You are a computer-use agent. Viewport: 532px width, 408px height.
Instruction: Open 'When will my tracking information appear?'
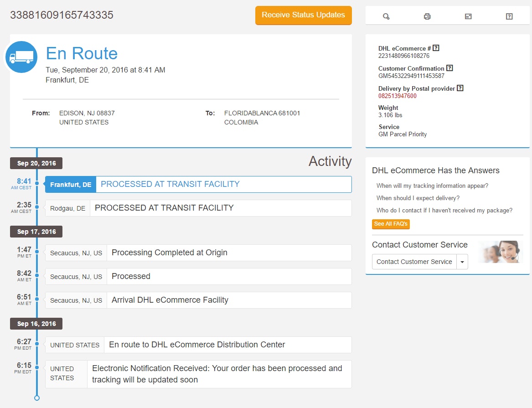pyautogui.click(x=432, y=186)
